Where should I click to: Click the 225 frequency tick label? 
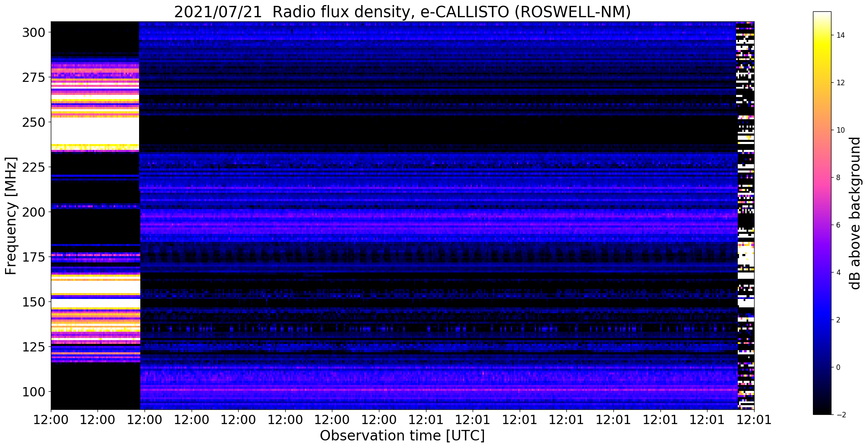click(x=34, y=167)
